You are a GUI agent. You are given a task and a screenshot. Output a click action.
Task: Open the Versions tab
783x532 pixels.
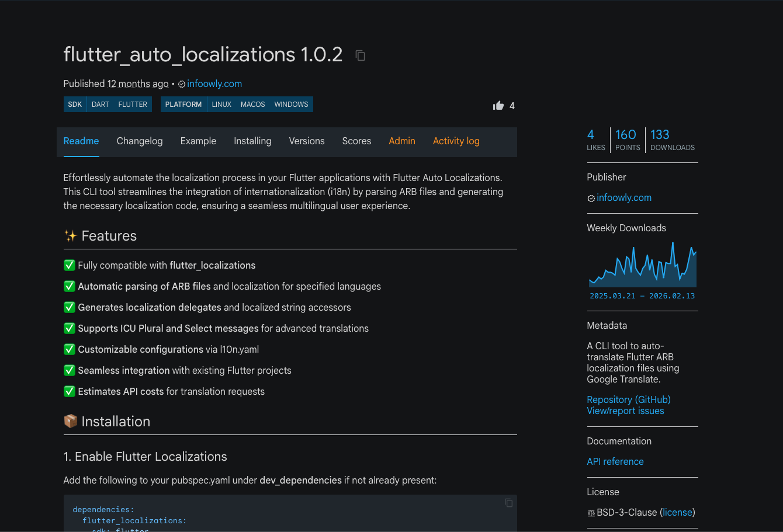307,141
